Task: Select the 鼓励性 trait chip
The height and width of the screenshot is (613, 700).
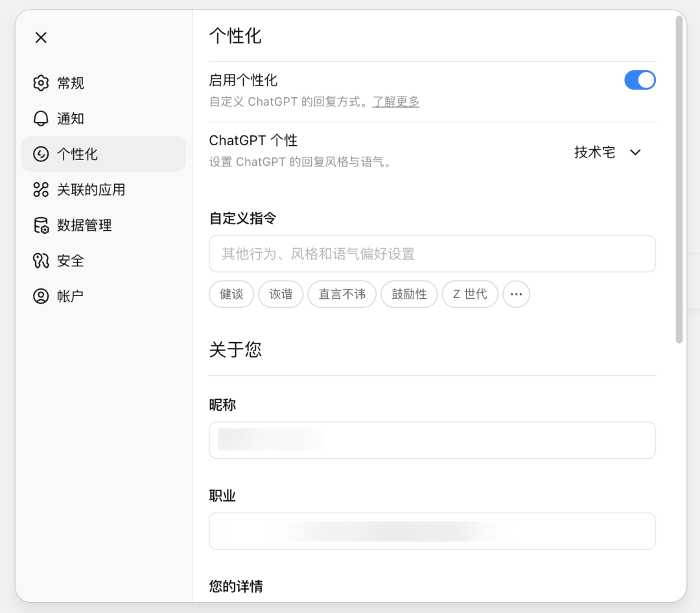Action: (x=409, y=294)
